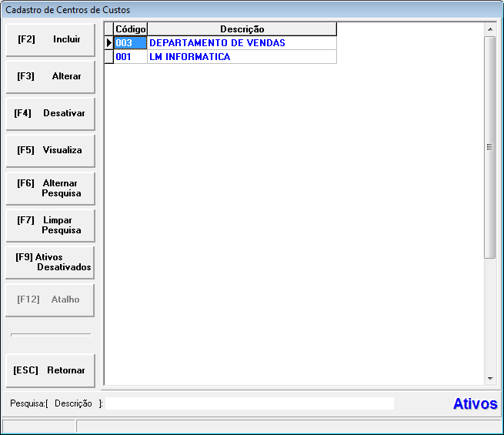The image size is (504, 435).
Task: Choose the LM INFORMATICA entry
Action: pyautogui.click(x=242, y=57)
